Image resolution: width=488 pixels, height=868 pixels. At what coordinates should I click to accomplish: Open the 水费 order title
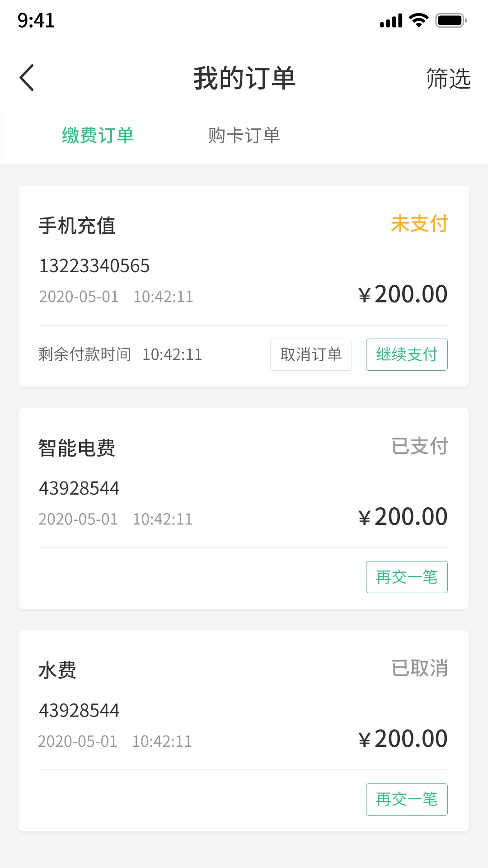coord(57,670)
